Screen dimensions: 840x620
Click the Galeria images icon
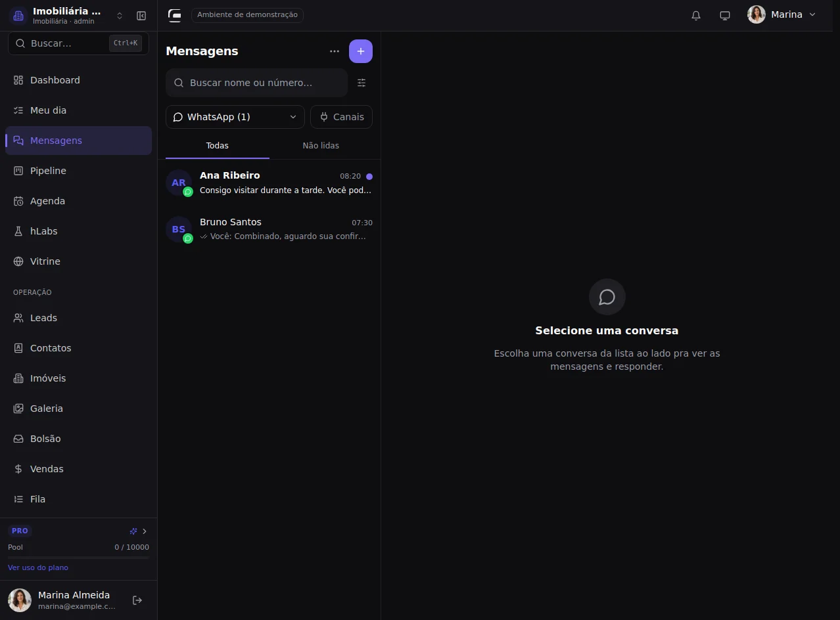(18, 409)
